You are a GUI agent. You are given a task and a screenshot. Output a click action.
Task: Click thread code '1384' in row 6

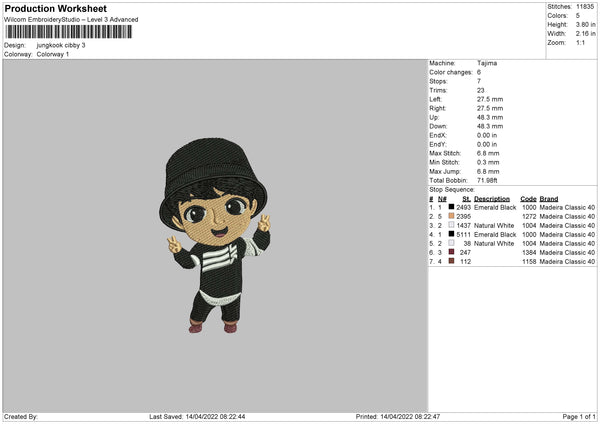(x=529, y=253)
